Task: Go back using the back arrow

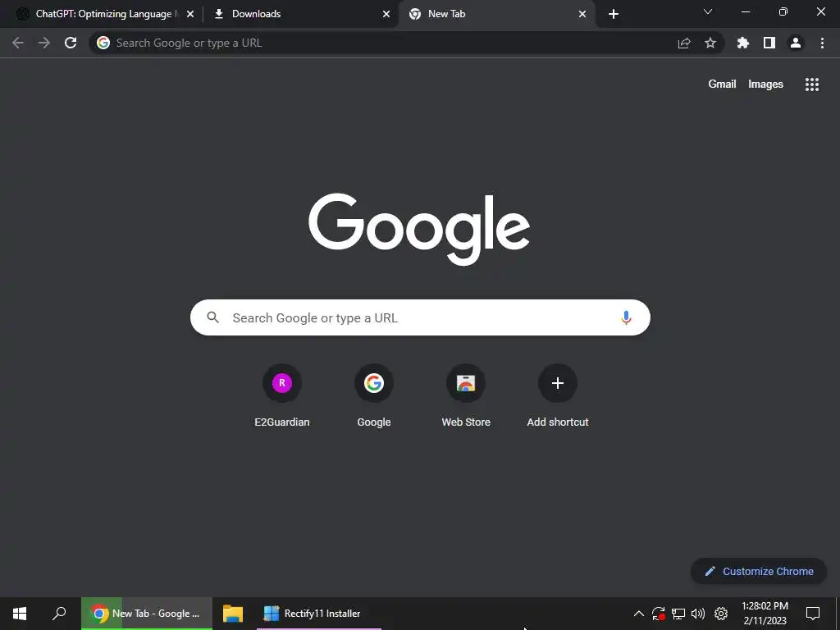Action: click(x=18, y=43)
